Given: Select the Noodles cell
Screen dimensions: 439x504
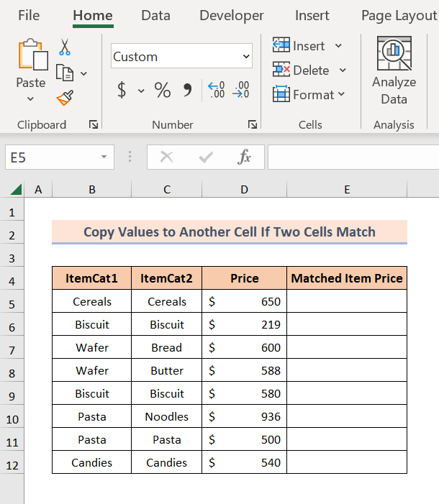Looking at the screenshot, I should tap(167, 416).
